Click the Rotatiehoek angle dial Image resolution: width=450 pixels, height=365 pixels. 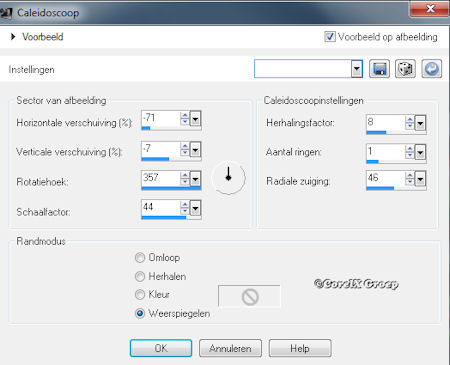[228, 178]
